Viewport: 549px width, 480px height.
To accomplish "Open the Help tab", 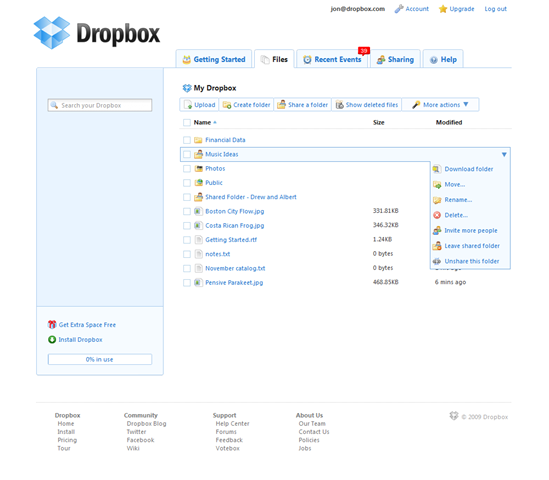I will tap(443, 59).
